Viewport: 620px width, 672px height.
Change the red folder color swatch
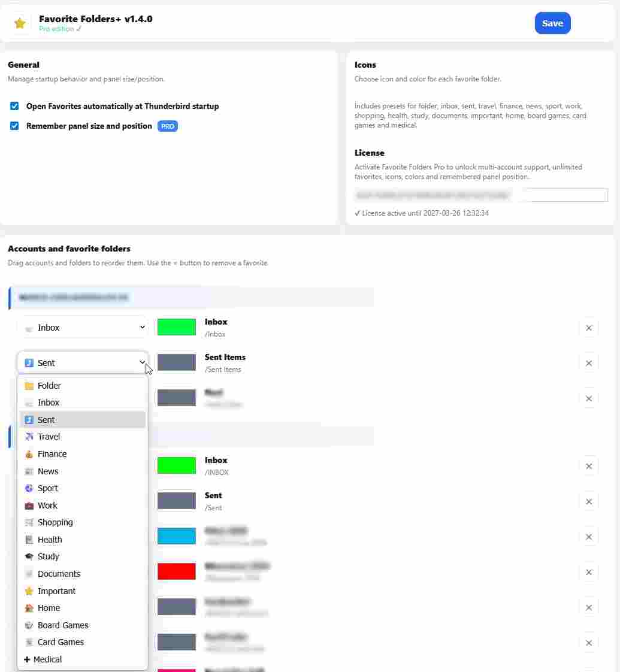click(177, 571)
